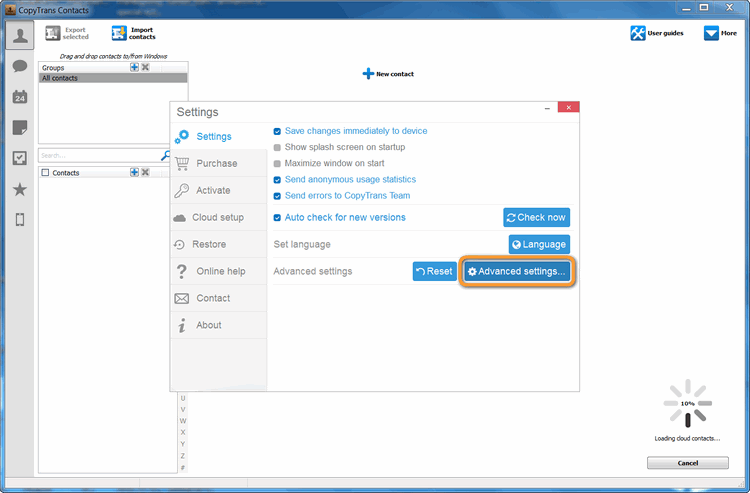Screen dimensions: 750x493
Task: Toggle Show splash screen on startup
Action: pyautogui.click(x=277, y=147)
